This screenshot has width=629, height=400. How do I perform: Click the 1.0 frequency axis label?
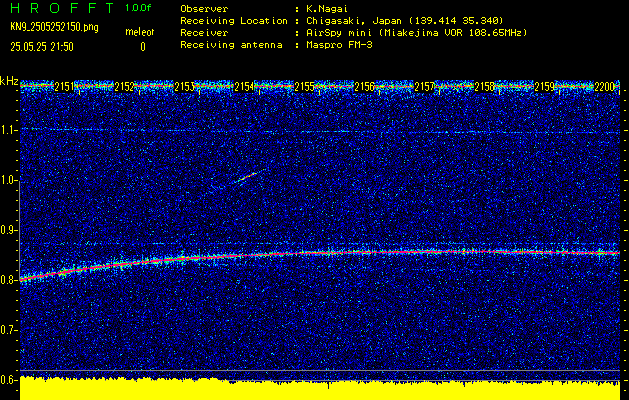[x=9, y=181]
